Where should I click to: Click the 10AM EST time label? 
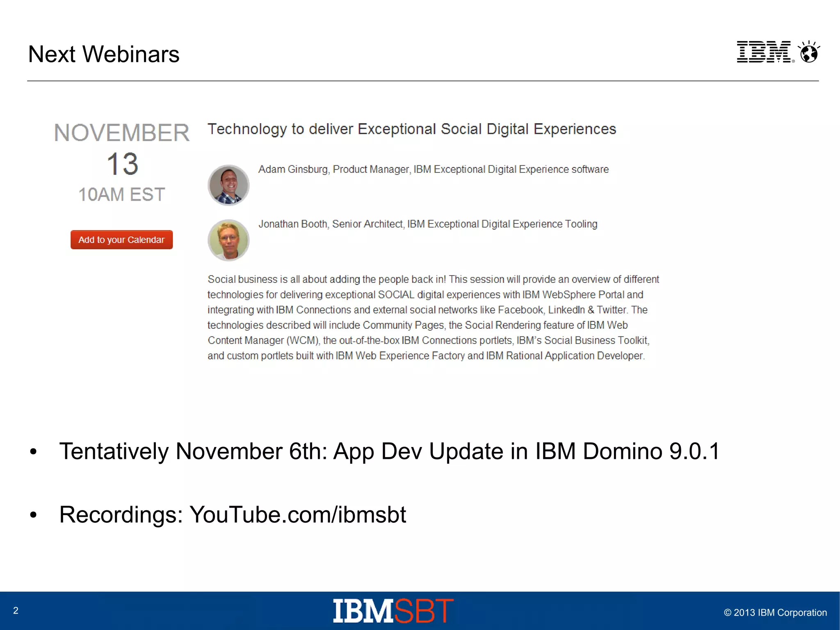click(x=122, y=195)
